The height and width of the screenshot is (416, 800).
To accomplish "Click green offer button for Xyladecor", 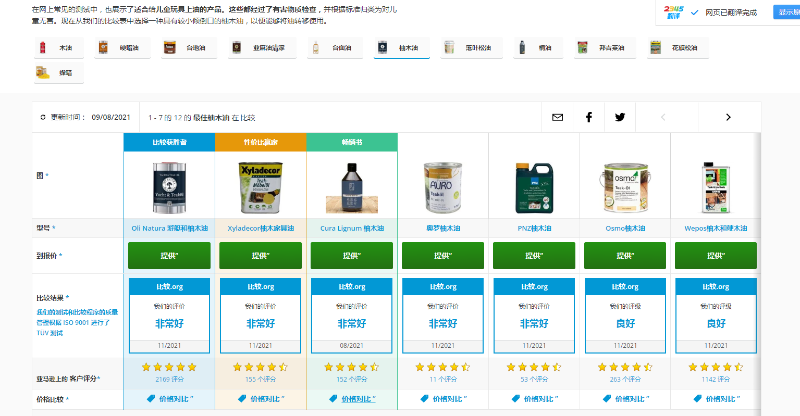I will 261,254.
